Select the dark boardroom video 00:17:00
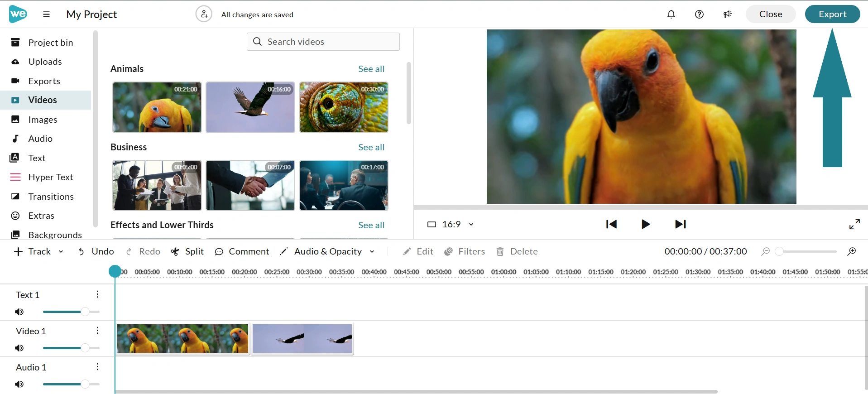Viewport: 868px width, 394px height. [344, 185]
